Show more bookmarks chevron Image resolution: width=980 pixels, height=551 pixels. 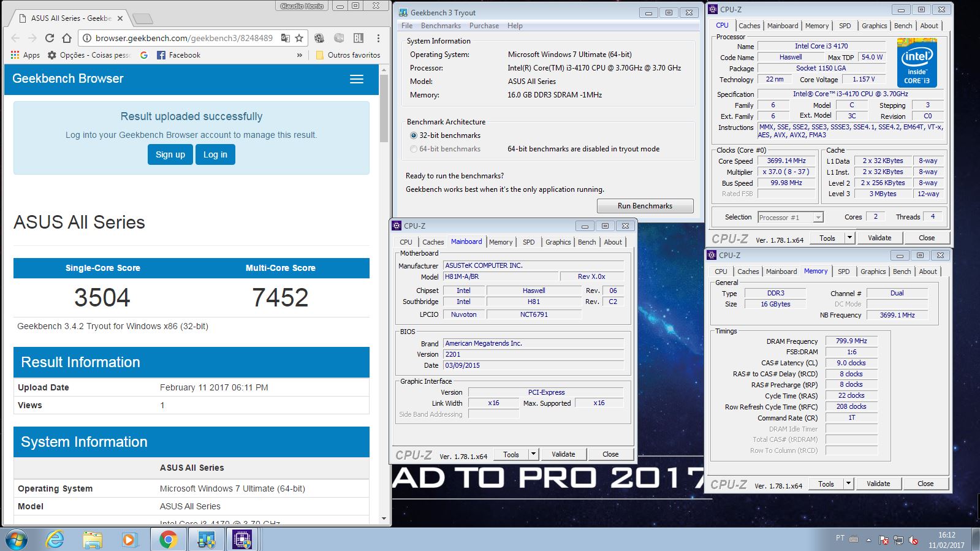pos(300,55)
